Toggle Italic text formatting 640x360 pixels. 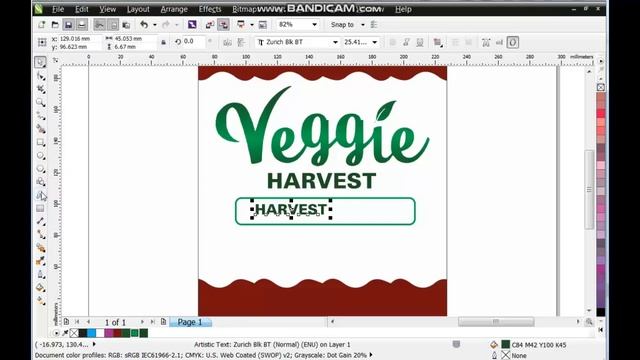click(407, 42)
